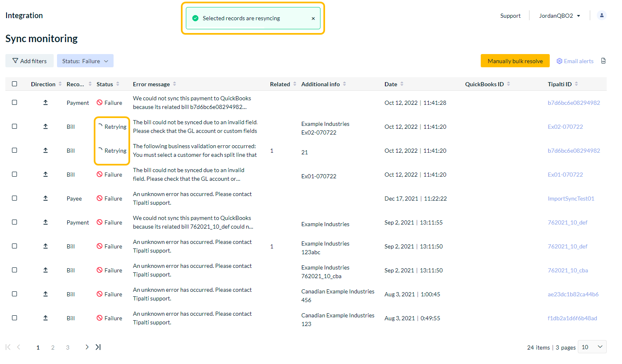Click the Manually bulk resolve button
Image resolution: width=622 pixels, height=364 pixels.
pyautogui.click(x=515, y=61)
